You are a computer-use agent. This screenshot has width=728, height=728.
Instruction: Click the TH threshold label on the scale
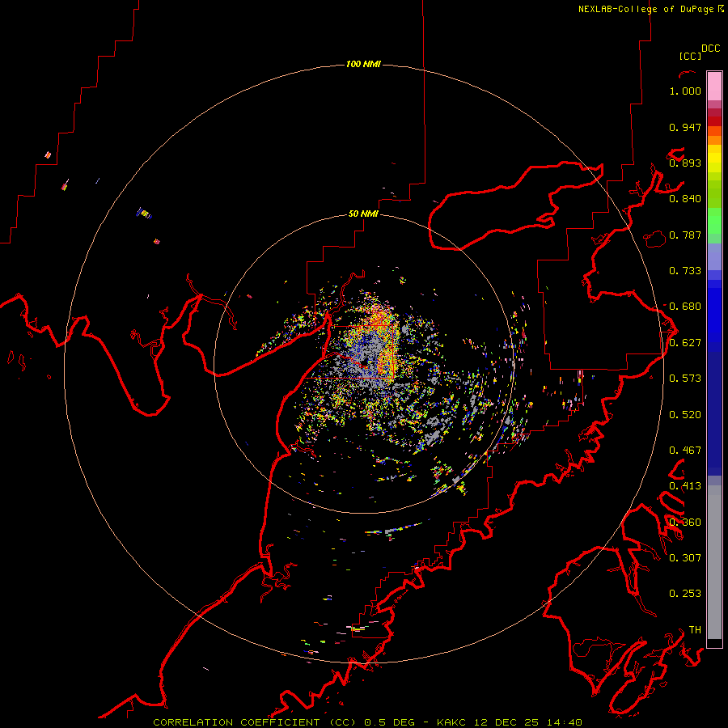pos(695,629)
